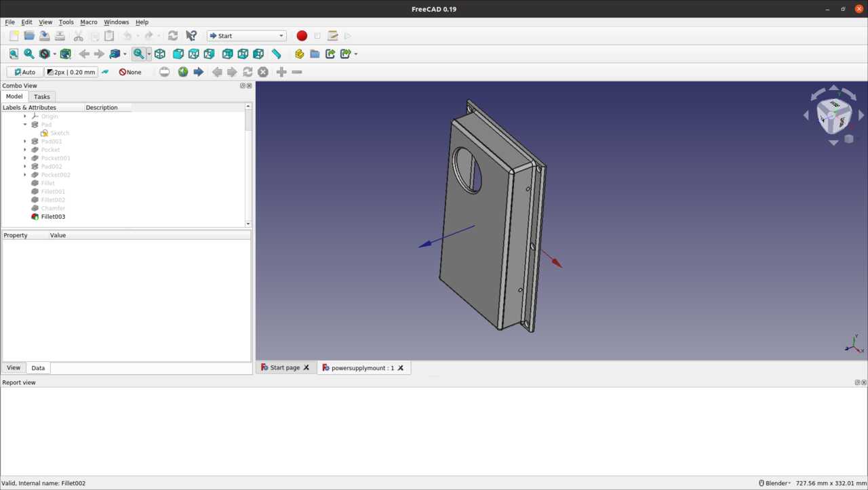
Task: Click the Make link icon
Action: click(x=330, y=54)
